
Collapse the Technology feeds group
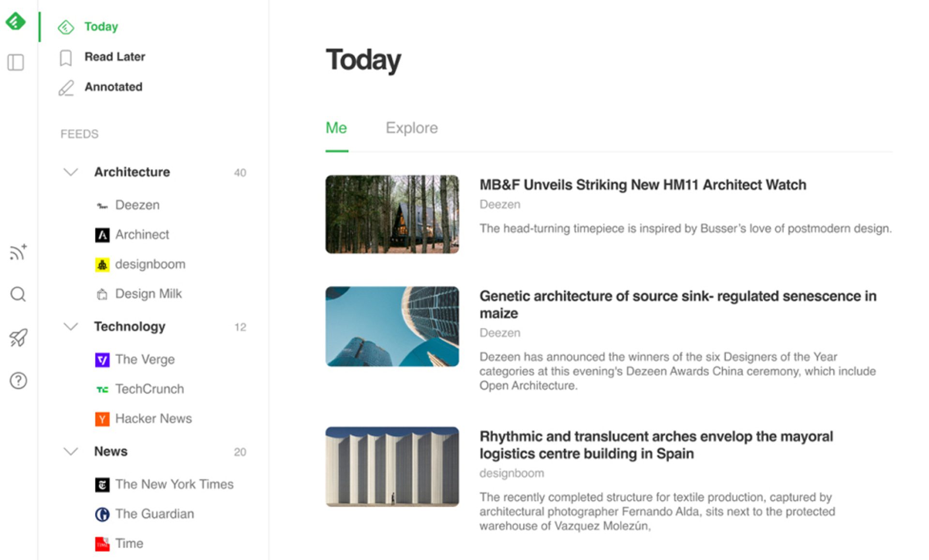coord(71,327)
